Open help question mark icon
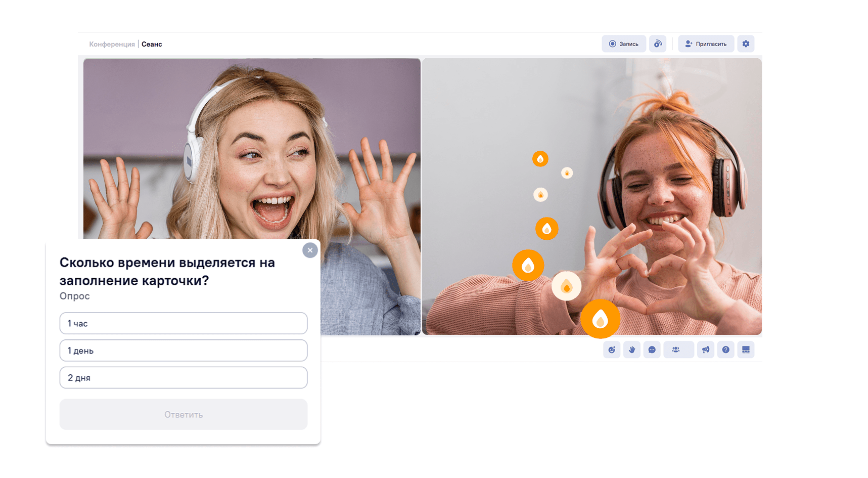868x478 pixels. 726,350
